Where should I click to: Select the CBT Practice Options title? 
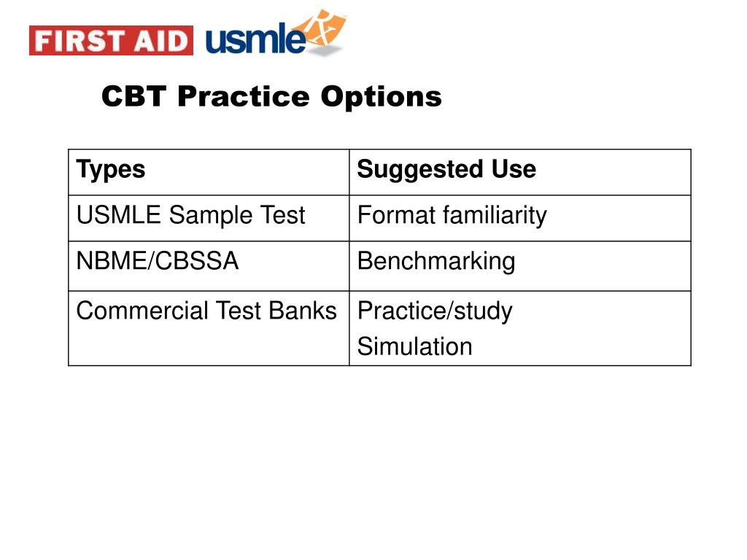271,96
